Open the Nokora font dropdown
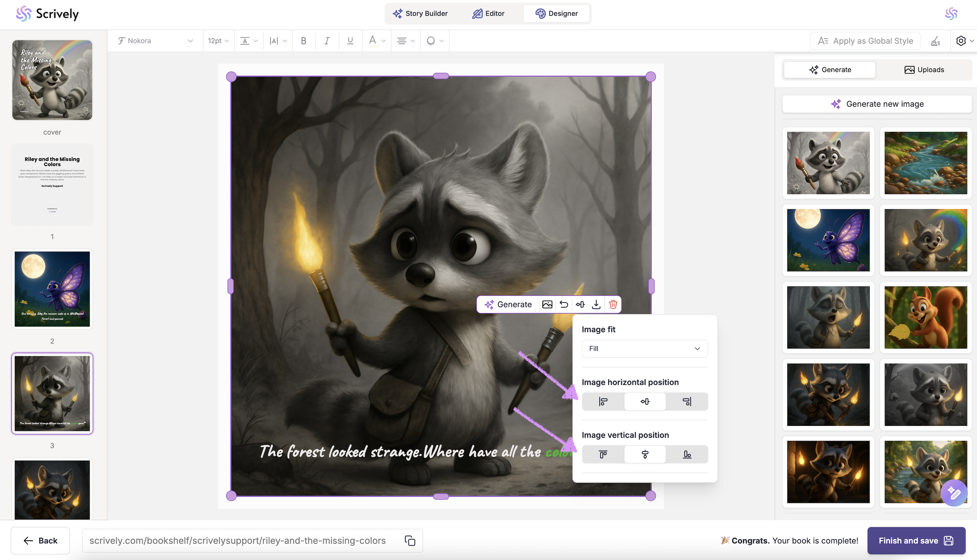977x560 pixels. click(155, 41)
